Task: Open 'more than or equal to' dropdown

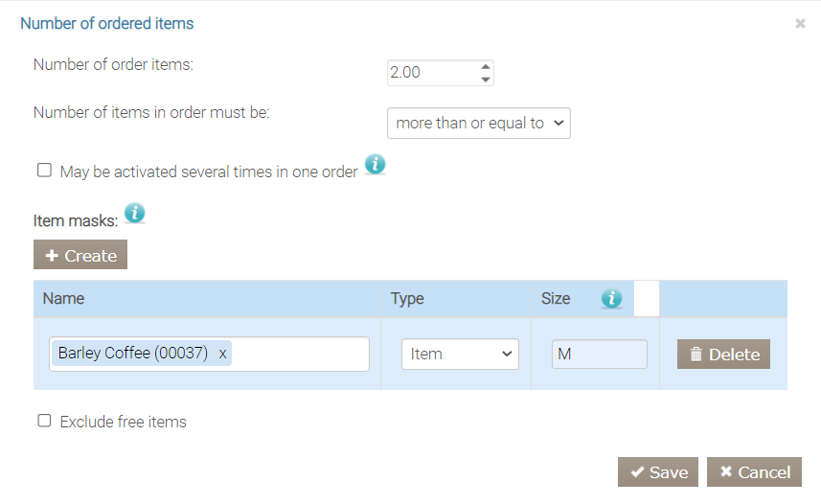Action: click(x=479, y=123)
